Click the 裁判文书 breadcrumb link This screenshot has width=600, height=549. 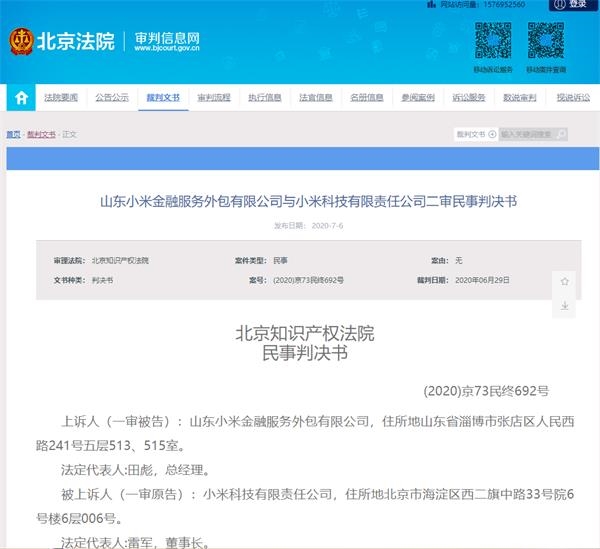pos(41,134)
